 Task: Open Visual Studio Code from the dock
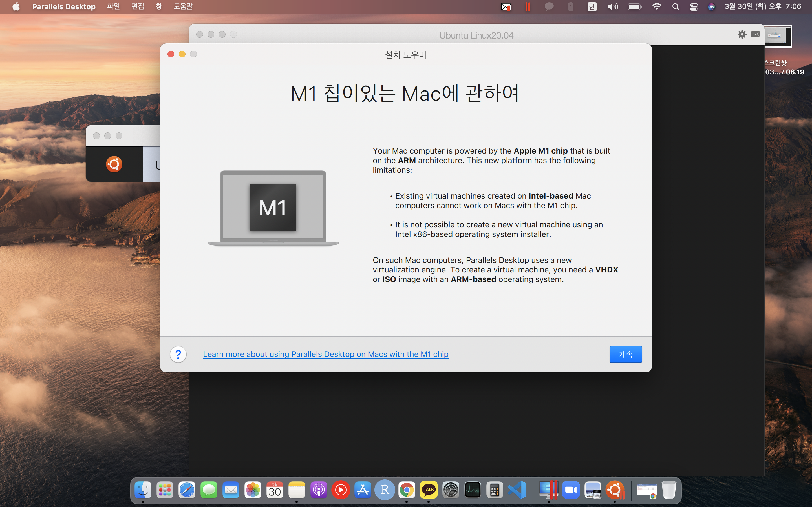coord(517,490)
